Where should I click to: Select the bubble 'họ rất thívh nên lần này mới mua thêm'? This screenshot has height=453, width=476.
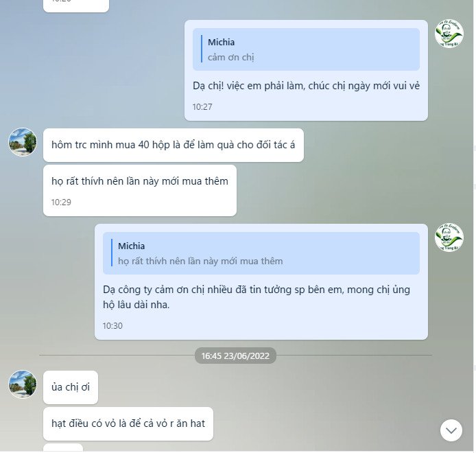pyautogui.click(x=140, y=191)
